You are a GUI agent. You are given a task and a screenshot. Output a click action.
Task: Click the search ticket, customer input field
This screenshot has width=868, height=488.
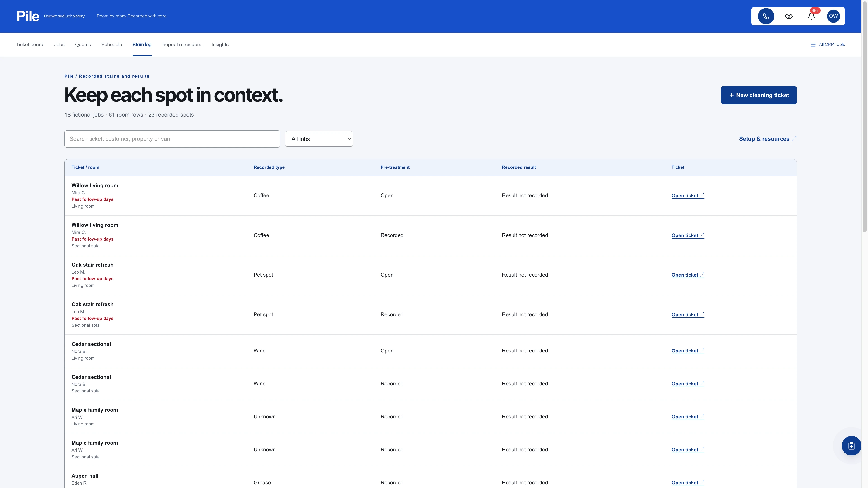click(172, 139)
